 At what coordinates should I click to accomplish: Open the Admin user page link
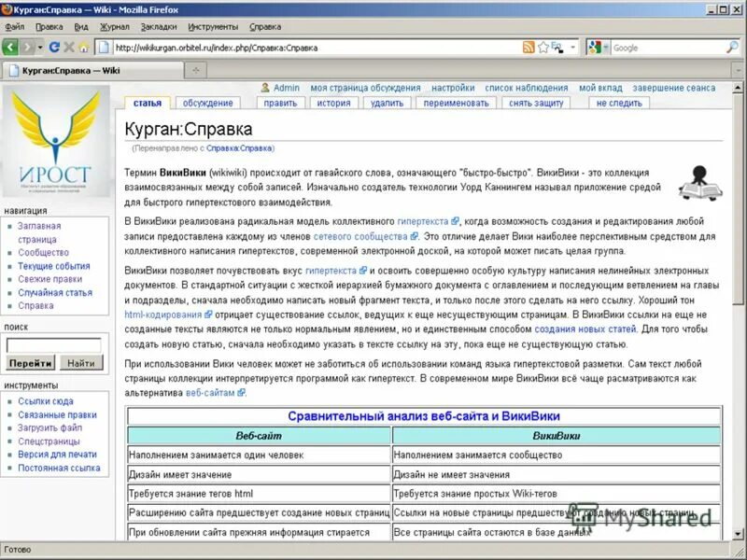(x=287, y=88)
